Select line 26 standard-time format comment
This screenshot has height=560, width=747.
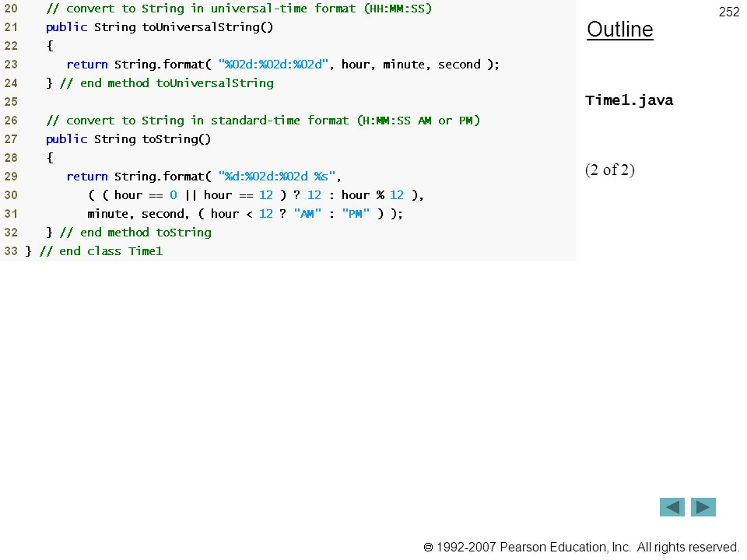(263, 121)
